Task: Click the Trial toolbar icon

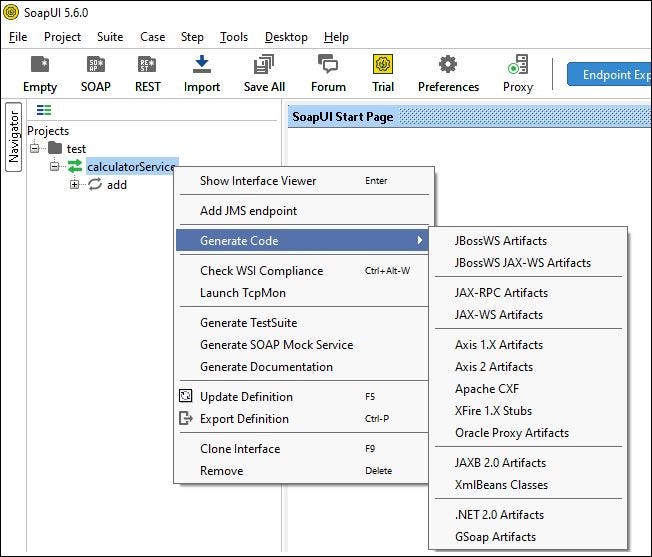Action: (x=383, y=64)
